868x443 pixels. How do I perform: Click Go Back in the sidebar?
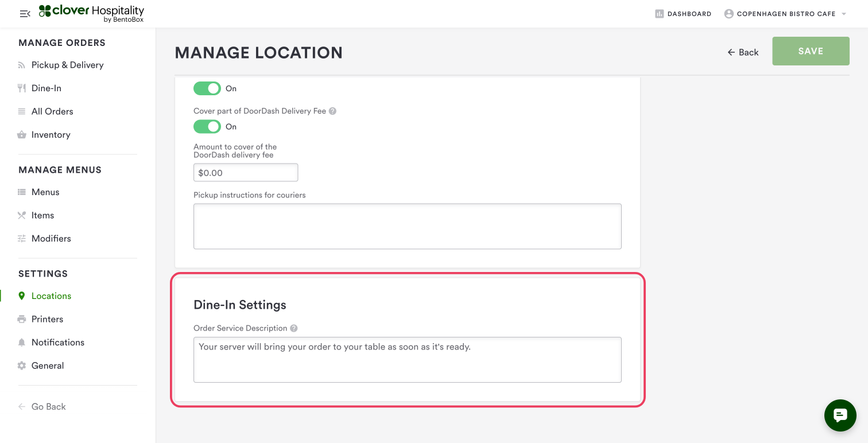click(x=48, y=406)
